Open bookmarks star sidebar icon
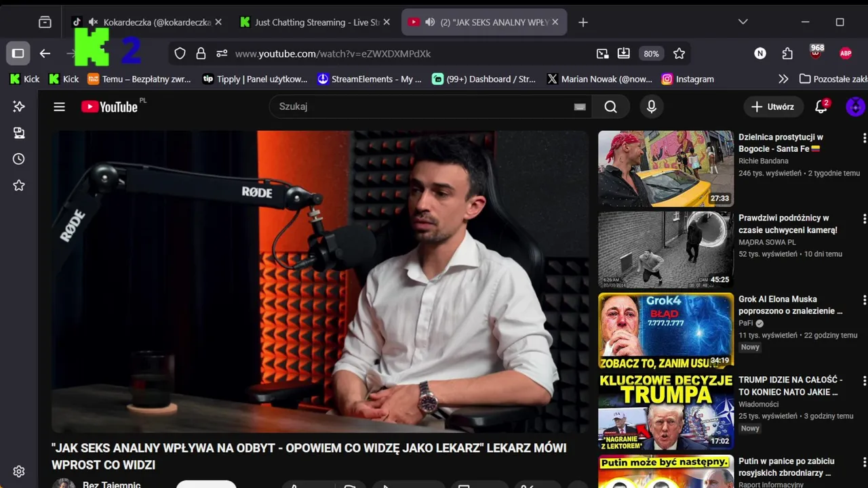Viewport: 868px width, 488px height. coord(19,185)
